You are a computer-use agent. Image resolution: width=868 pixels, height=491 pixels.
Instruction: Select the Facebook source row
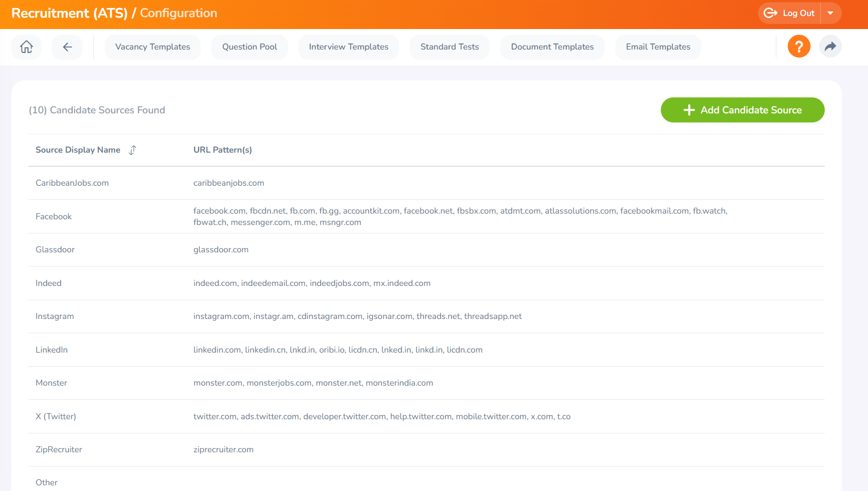[x=54, y=216]
